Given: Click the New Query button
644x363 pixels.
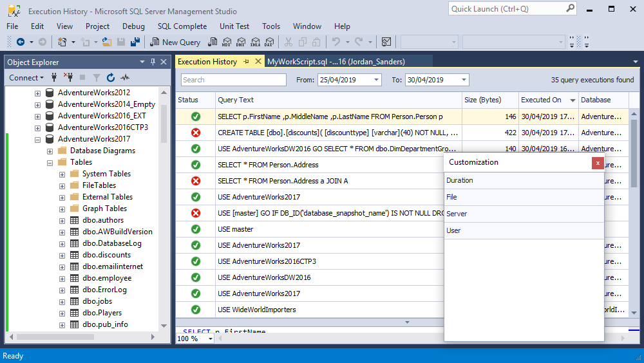Looking at the screenshot, I should tap(175, 42).
